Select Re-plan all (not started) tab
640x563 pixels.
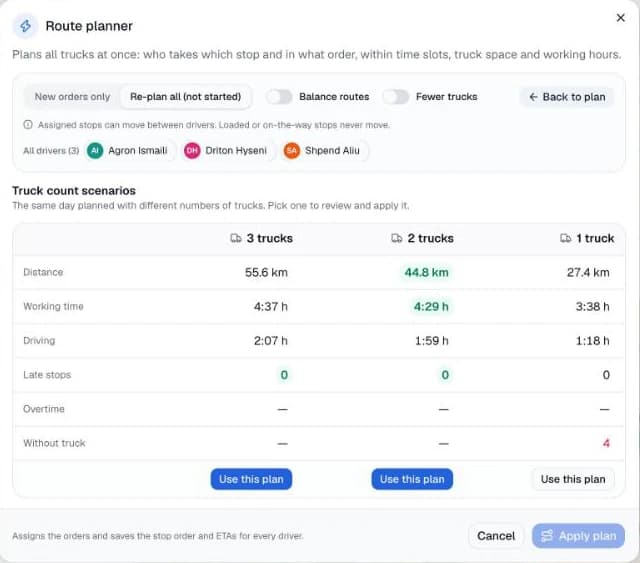point(185,97)
